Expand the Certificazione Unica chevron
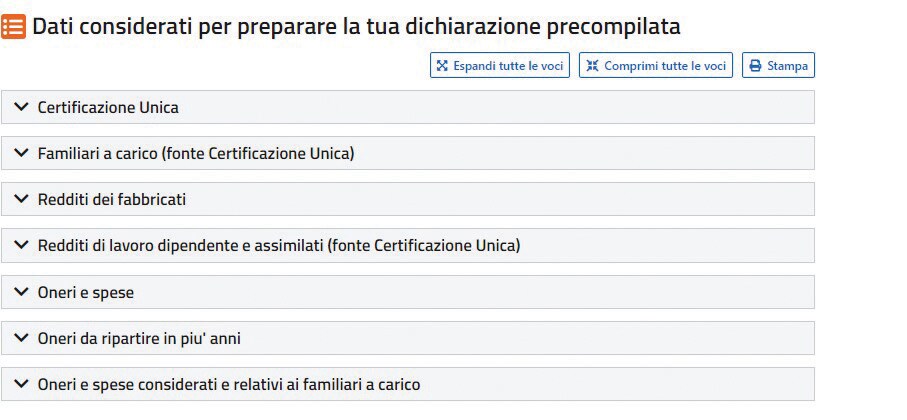Viewport: 907px width, 420px height. [x=21, y=106]
